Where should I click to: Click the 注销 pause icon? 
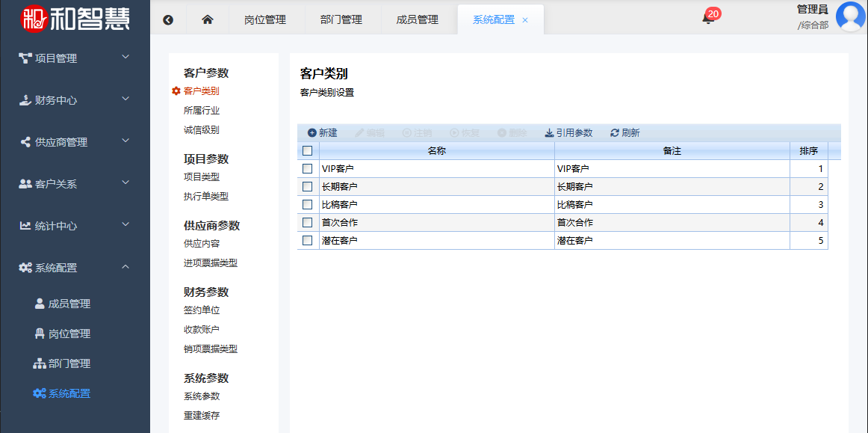click(x=406, y=133)
